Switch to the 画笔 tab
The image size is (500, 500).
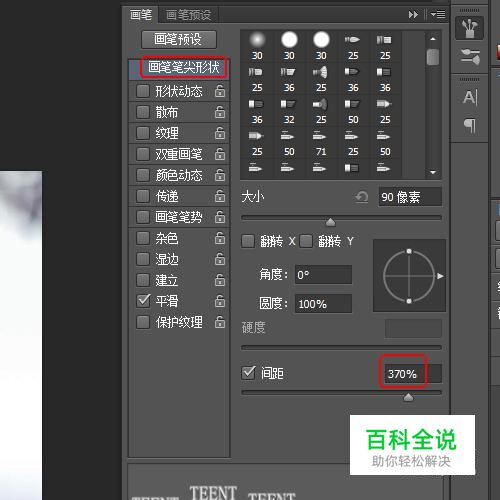point(141,15)
